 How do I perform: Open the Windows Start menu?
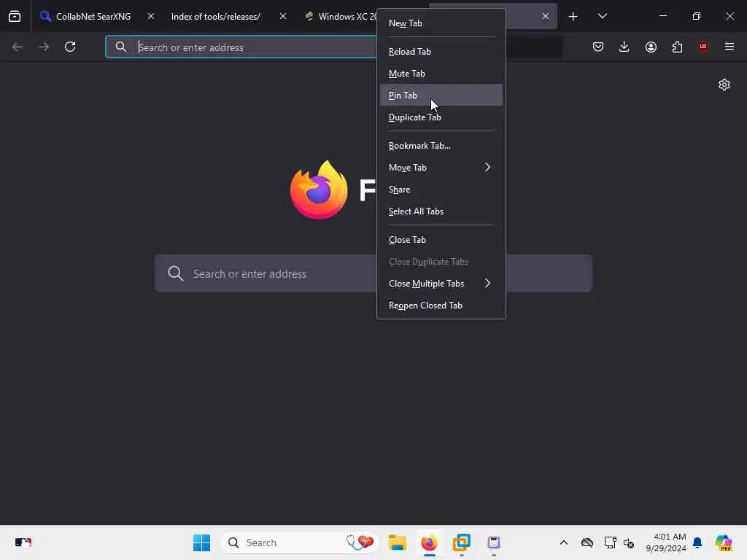pyautogui.click(x=201, y=542)
